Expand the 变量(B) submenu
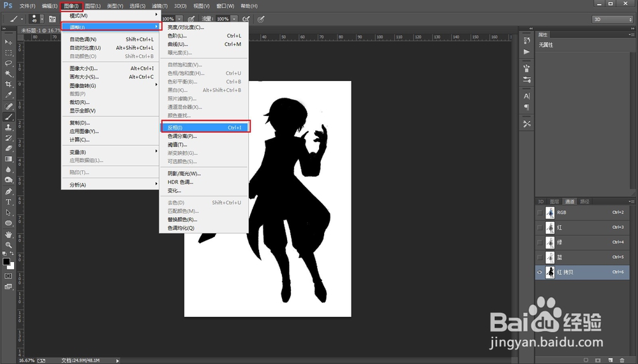The height and width of the screenshot is (364, 638). click(111, 152)
